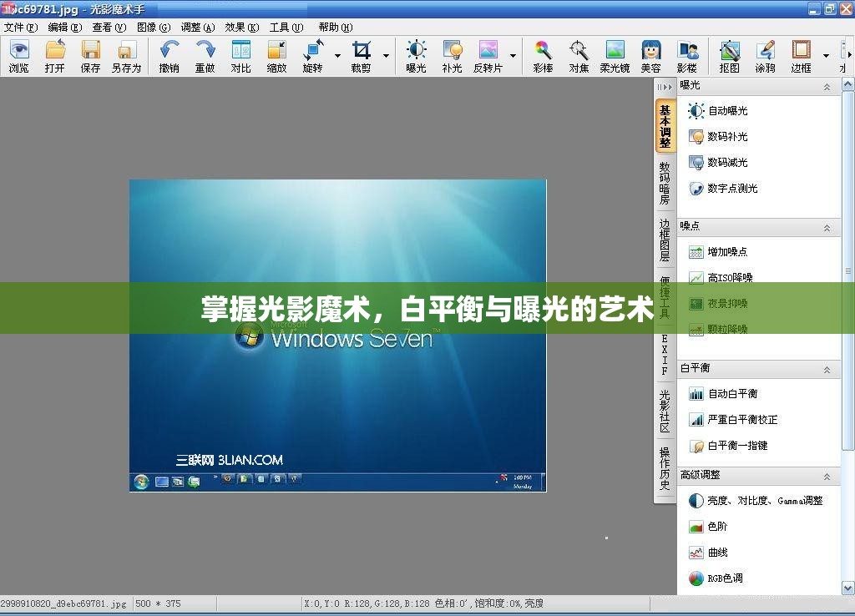The image size is (855, 616).
Task: Select the 旋转 rotate tool
Action: tap(313, 56)
